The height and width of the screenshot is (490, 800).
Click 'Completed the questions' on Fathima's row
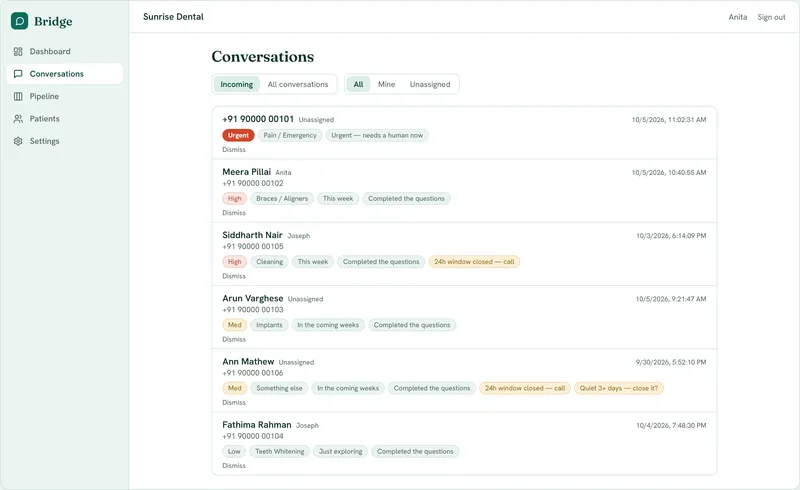coord(415,452)
